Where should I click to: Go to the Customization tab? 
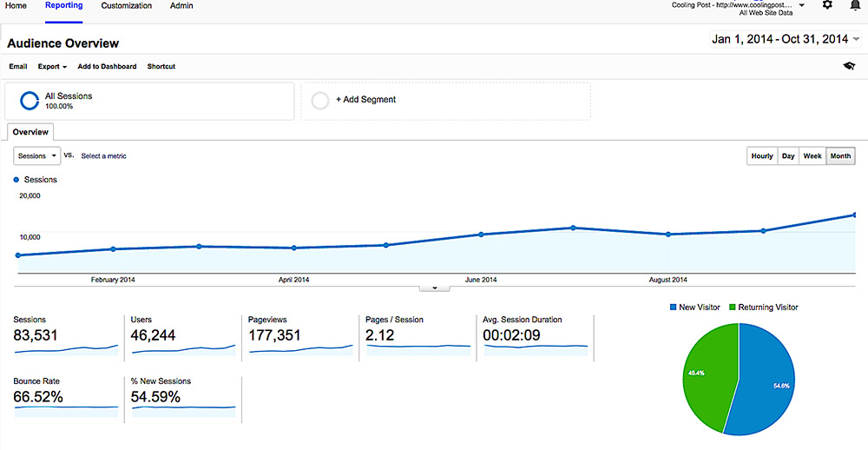pyautogui.click(x=126, y=6)
